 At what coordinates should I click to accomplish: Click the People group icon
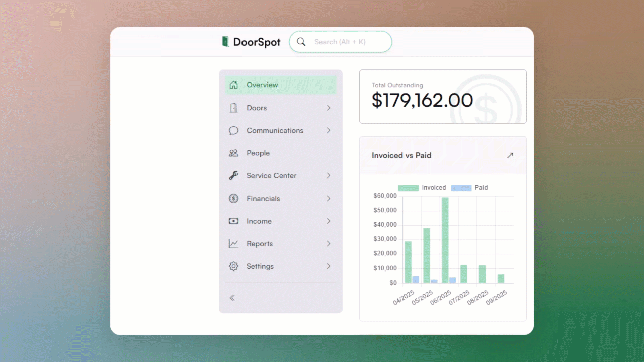click(233, 153)
